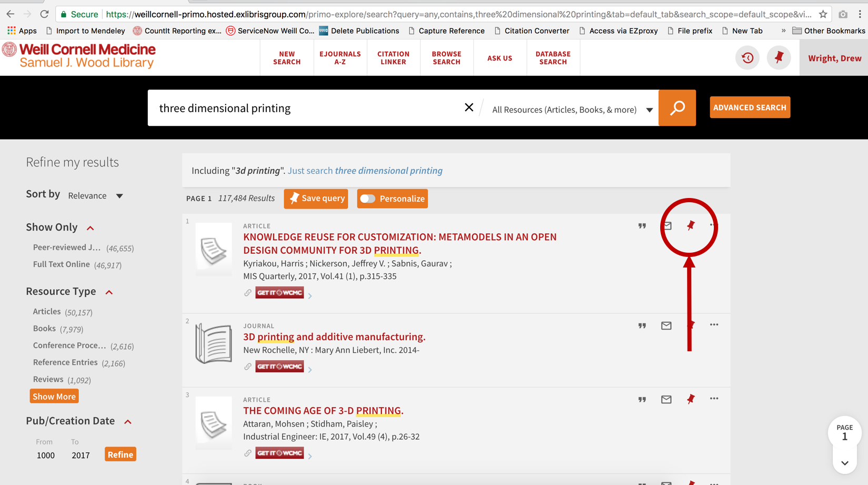The image size is (868, 485).
Task: Click the Secure padlock in address bar
Action: pos(64,14)
